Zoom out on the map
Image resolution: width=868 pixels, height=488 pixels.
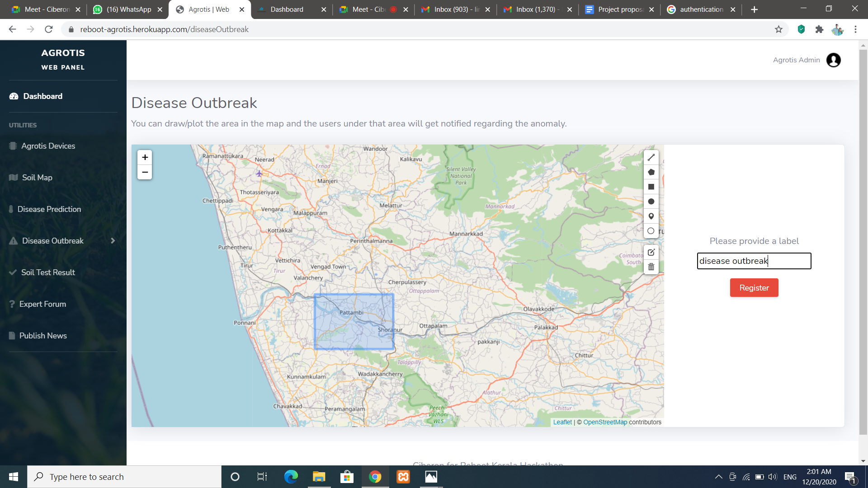(x=145, y=172)
